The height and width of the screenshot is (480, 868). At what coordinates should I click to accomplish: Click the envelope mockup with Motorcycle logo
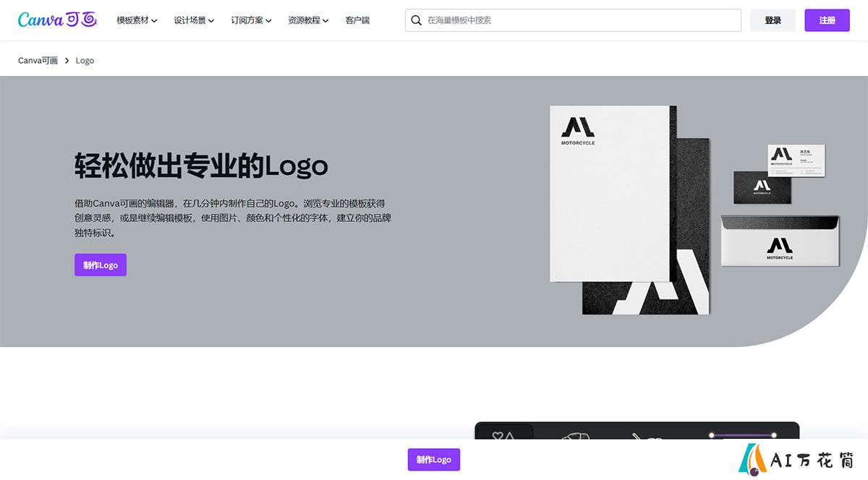point(780,241)
